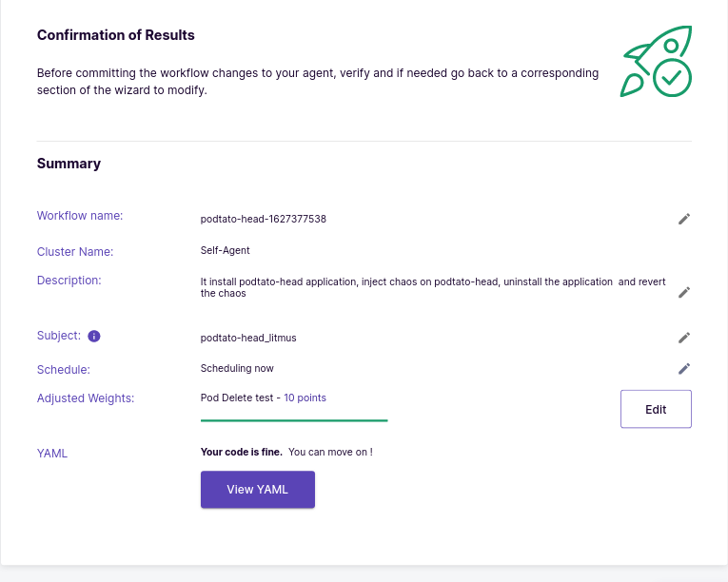The image size is (728, 582).
Task: Click the pencil icon next to Scheduling now
Action: 684,369
